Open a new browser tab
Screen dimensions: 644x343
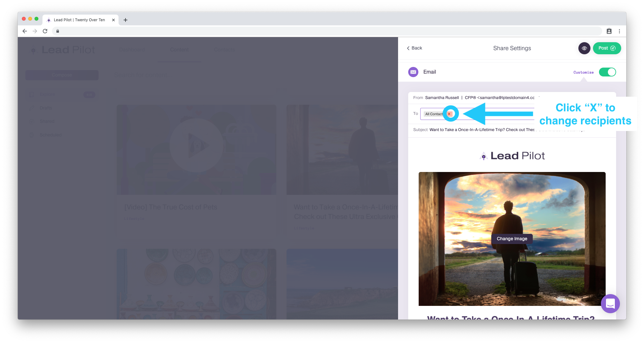pos(126,20)
